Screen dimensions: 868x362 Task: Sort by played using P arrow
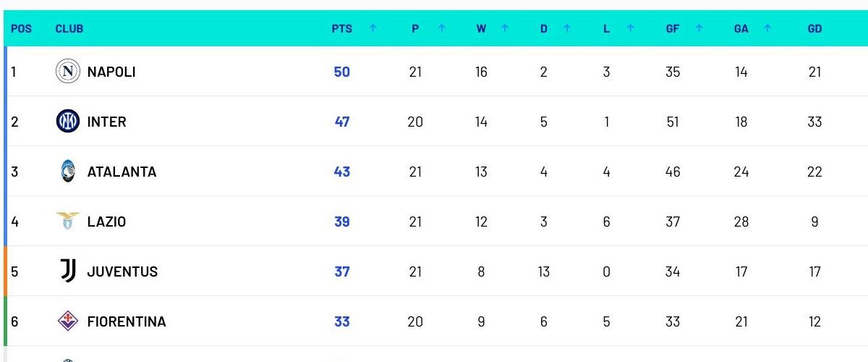click(x=442, y=28)
